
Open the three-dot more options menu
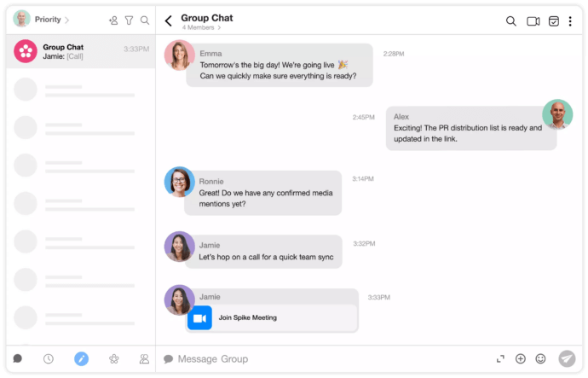click(570, 21)
